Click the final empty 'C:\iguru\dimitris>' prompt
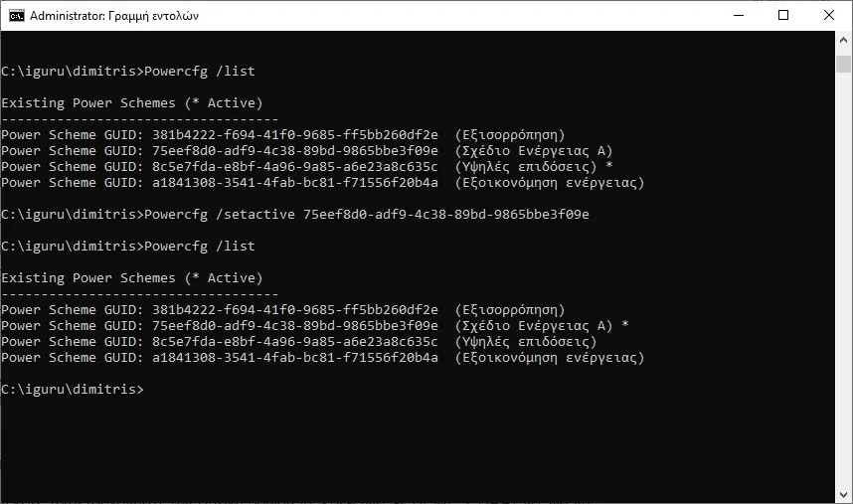This screenshot has width=853, height=504. point(72,390)
